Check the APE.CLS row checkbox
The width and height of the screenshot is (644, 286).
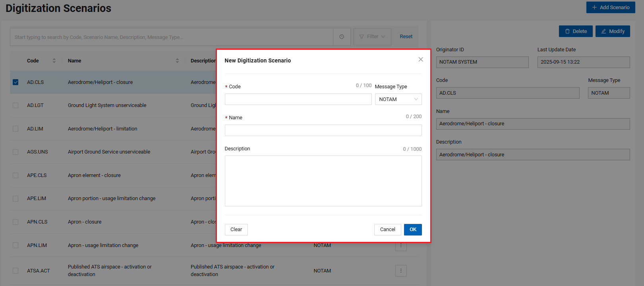click(x=15, y=175)
